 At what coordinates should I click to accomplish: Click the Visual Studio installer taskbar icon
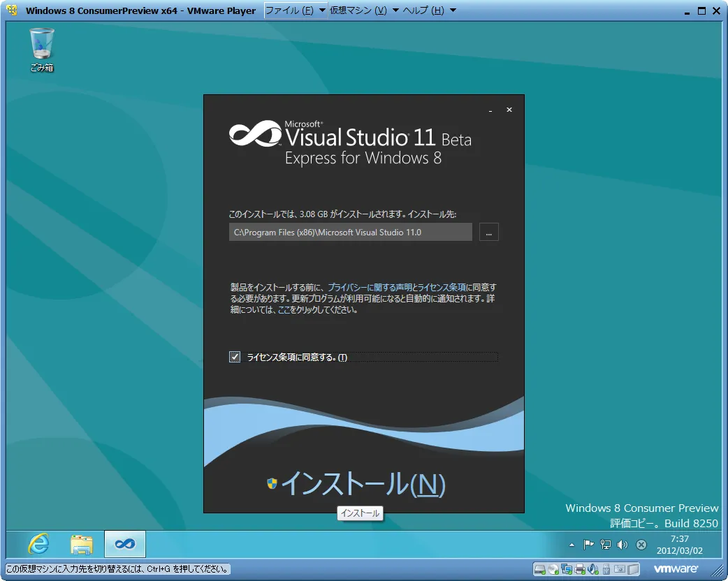[125, 543]
